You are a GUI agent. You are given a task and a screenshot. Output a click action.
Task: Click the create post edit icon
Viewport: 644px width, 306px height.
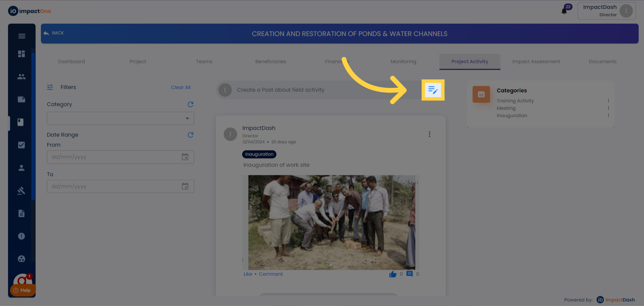[x=433, y=90]
